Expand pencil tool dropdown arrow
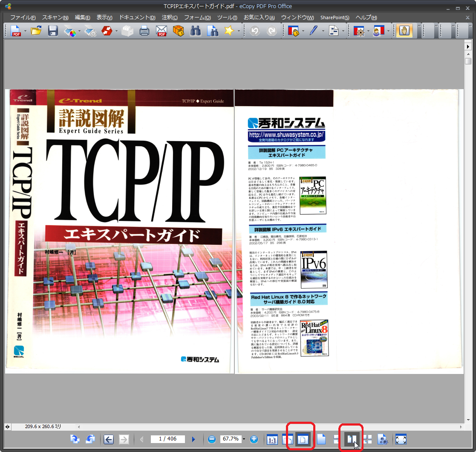The height and width of the screenshot is (452, 476). (x=323, y=31)
